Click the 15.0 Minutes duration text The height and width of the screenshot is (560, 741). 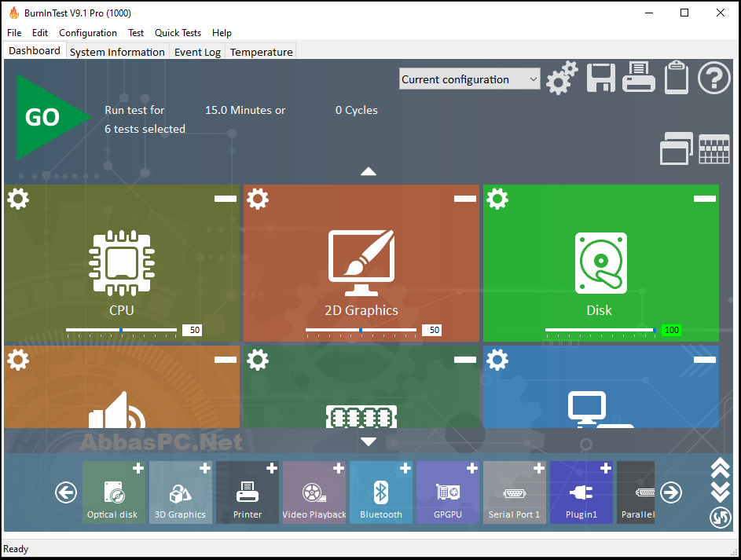[245, 110]
